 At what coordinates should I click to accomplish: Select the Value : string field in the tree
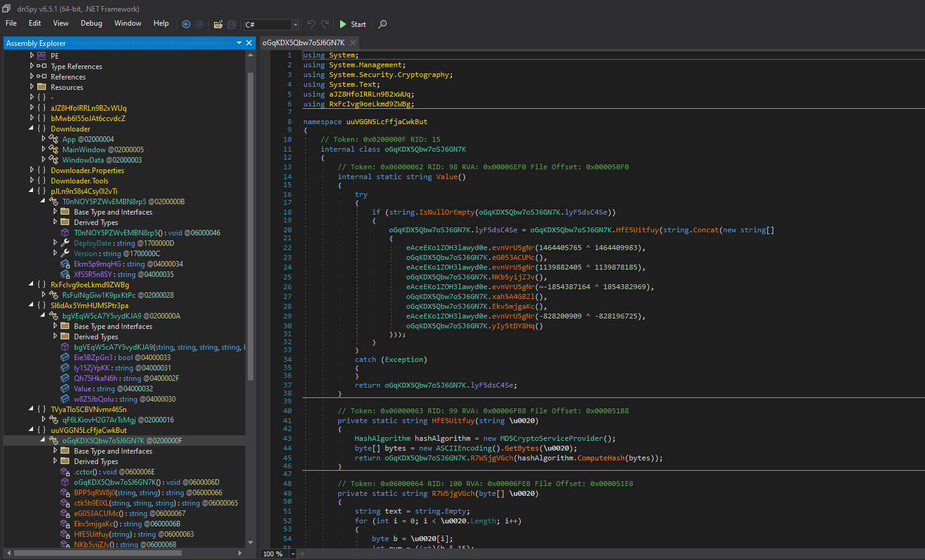pos(114,388)
